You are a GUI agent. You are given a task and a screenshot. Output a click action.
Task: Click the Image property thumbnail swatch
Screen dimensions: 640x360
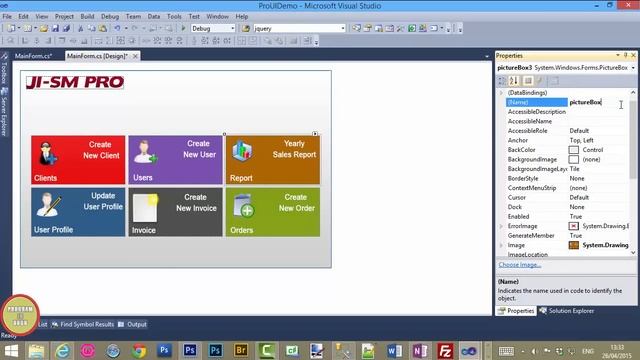click(573, 245)
